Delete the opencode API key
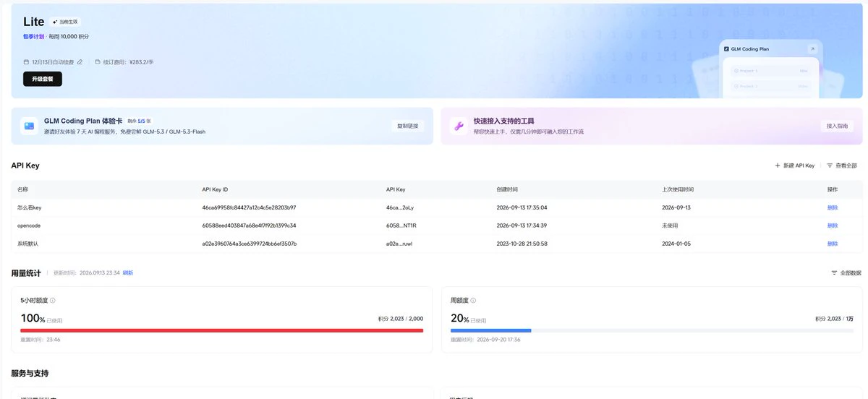The image size is (868, 399). click(833, 226)
